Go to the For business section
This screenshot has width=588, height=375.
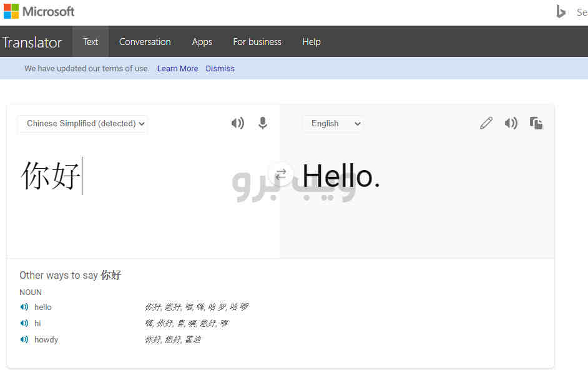257,42
